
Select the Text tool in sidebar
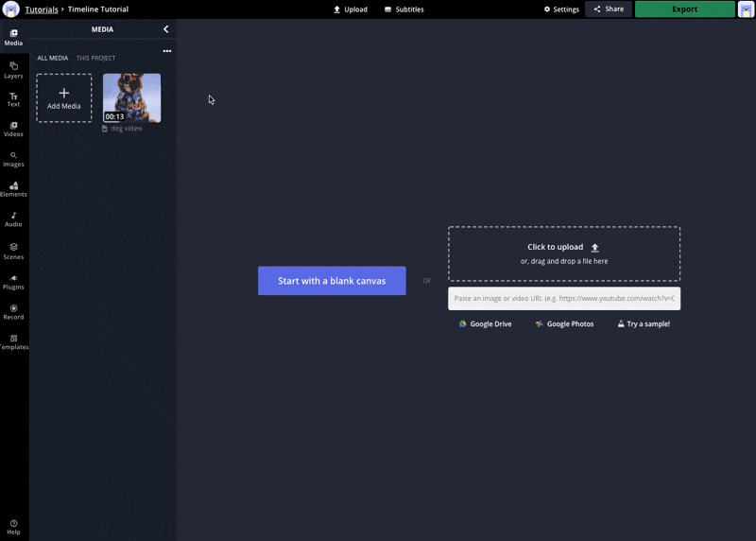13,98
